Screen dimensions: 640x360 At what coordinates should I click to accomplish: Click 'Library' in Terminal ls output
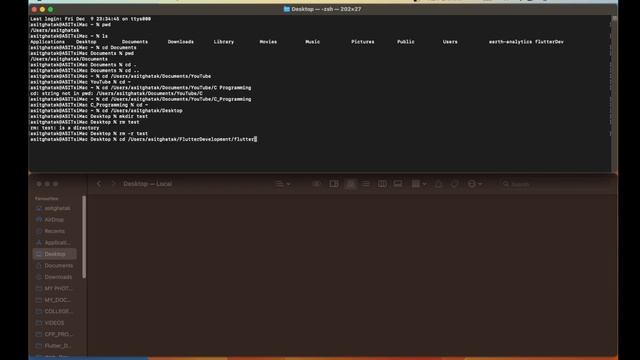pyautogui.click(x=224, y=42)
